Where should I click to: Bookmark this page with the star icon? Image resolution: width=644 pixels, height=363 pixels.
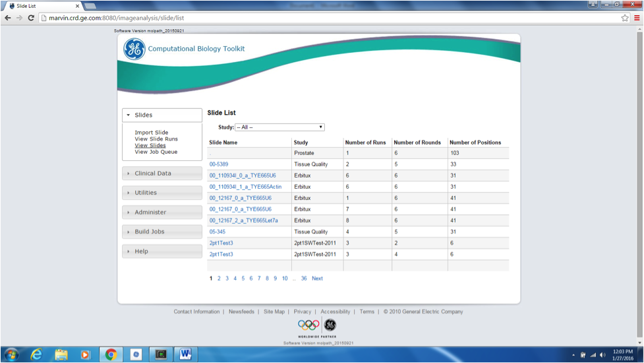tap(625, 18)
